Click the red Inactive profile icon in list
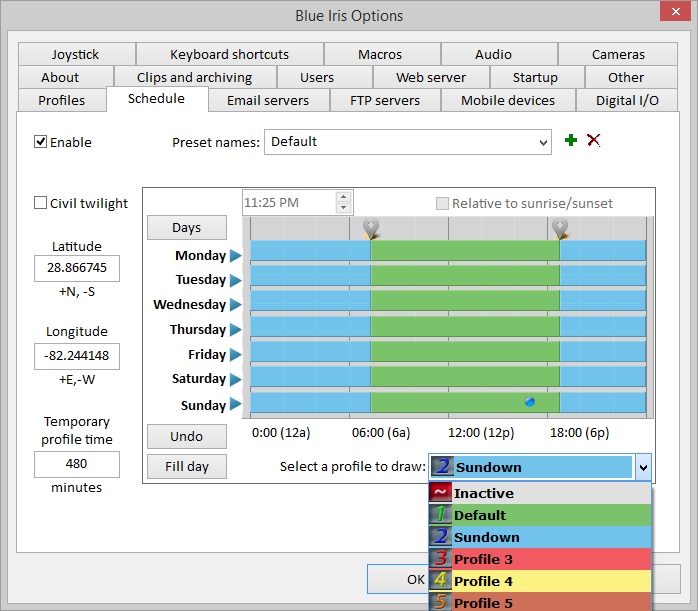Screen dimensions: 698x611 click(441, 492)
